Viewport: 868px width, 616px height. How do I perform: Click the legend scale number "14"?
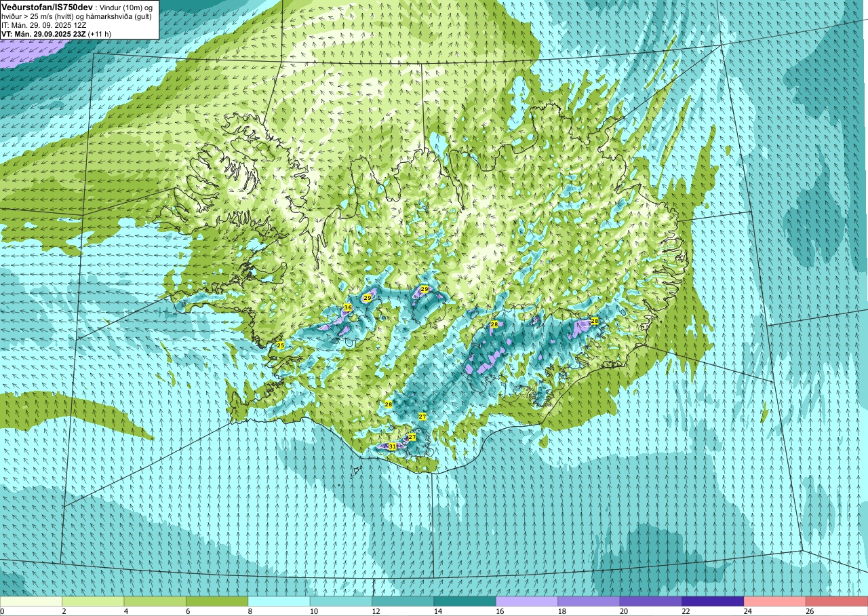[438, 611]
